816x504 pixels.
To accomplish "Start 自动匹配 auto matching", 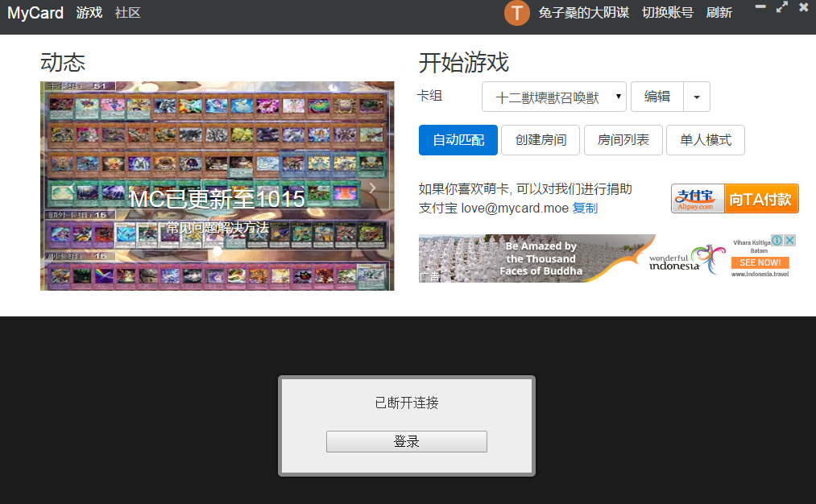I will 458,140.
